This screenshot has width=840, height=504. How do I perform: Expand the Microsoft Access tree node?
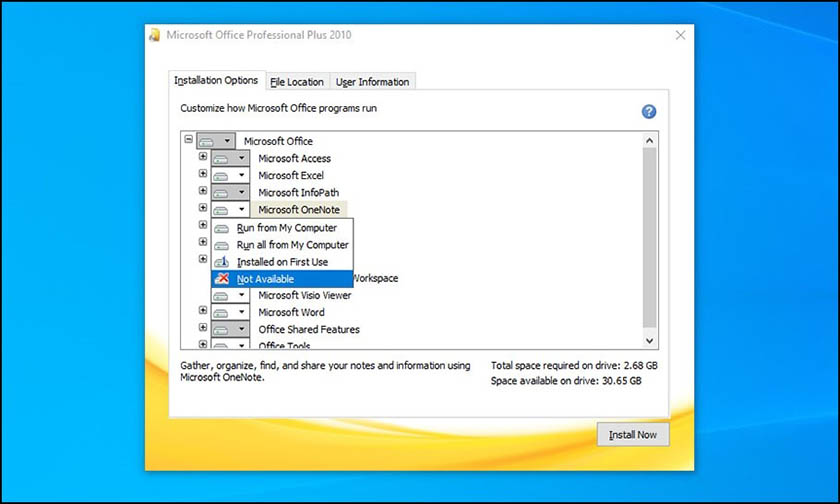coord(203,157)
